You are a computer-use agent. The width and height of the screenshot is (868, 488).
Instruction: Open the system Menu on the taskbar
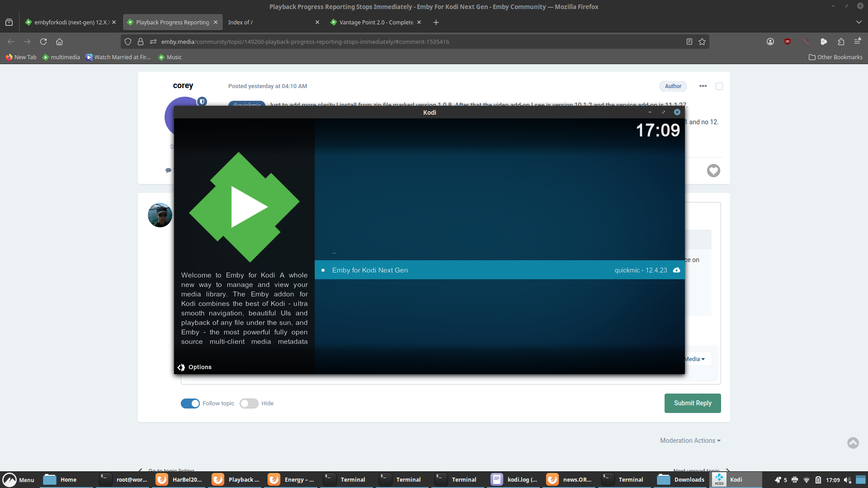(x=19, y=480)
